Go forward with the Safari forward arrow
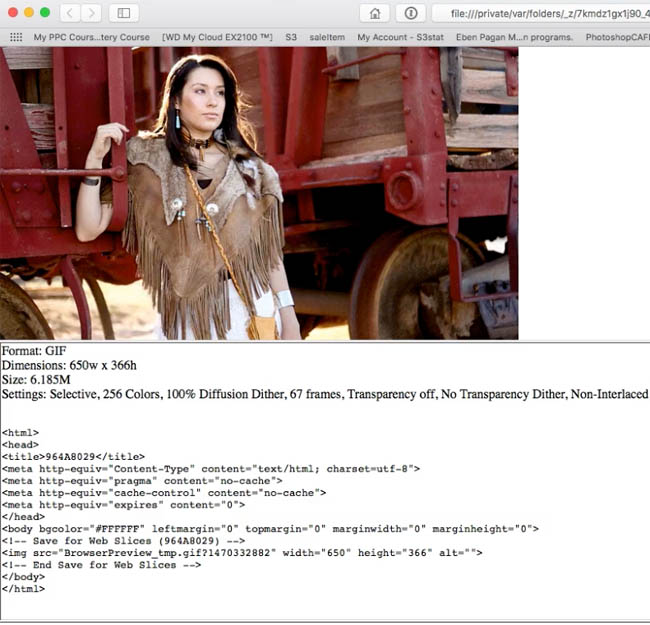Screen dimensions: 650x625 pos(91,13)
